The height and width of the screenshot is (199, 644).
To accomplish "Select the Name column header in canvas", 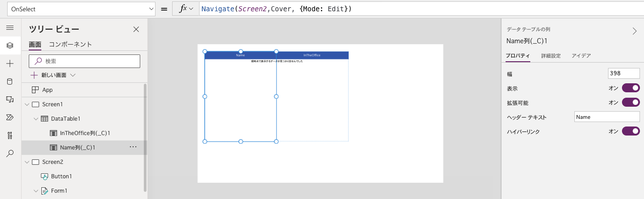I will pos(240,55).
